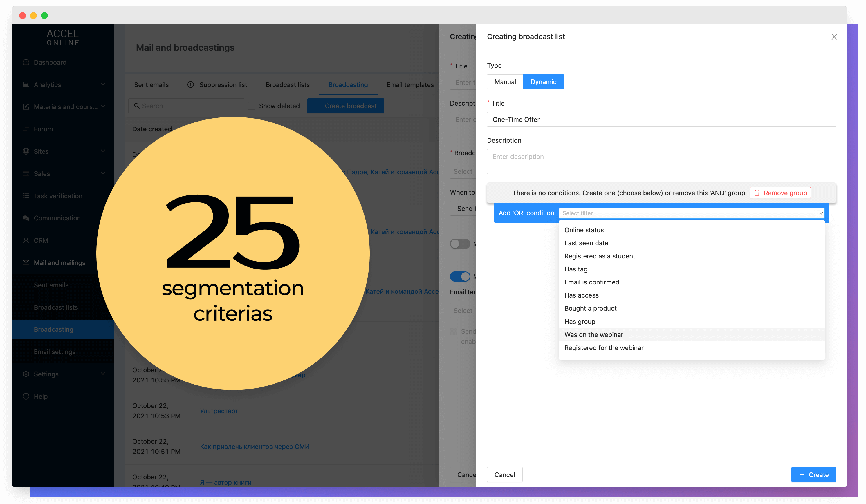Click the Create broadcast button

[345, 106]
